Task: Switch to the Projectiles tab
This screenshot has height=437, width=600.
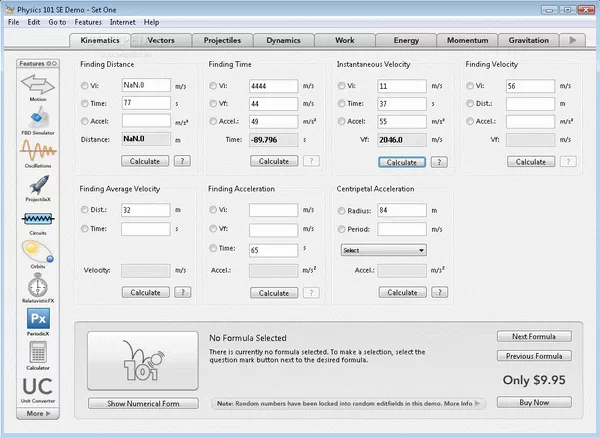Action: click(221, 41)
